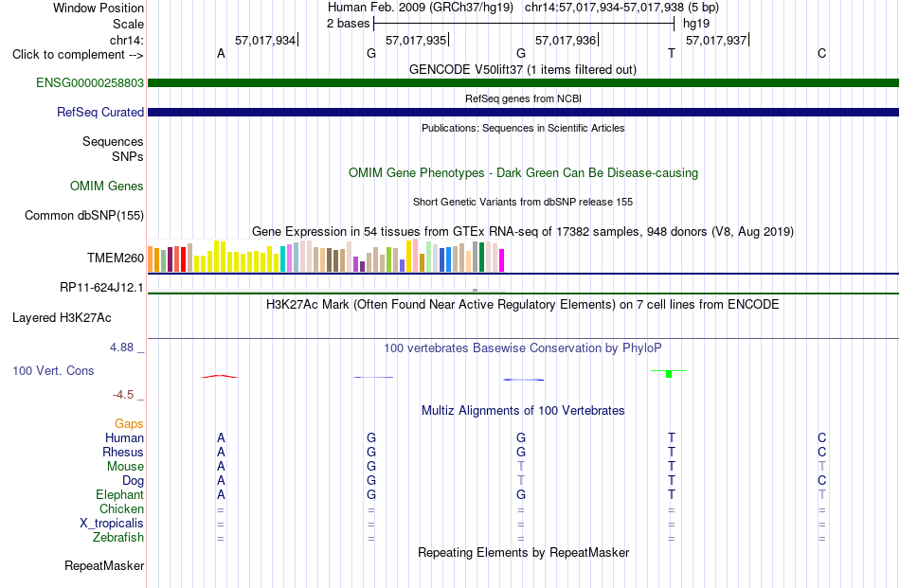Click the chr14:57,017,934-57,017,938 position text
Screen dimensions: 900x588
[x=604, y=8]
